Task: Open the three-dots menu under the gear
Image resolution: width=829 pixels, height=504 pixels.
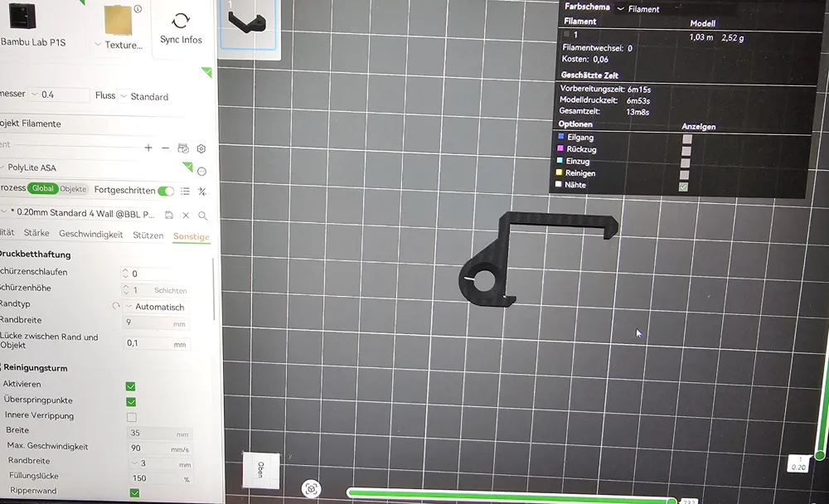Action: tap(201, 172)
